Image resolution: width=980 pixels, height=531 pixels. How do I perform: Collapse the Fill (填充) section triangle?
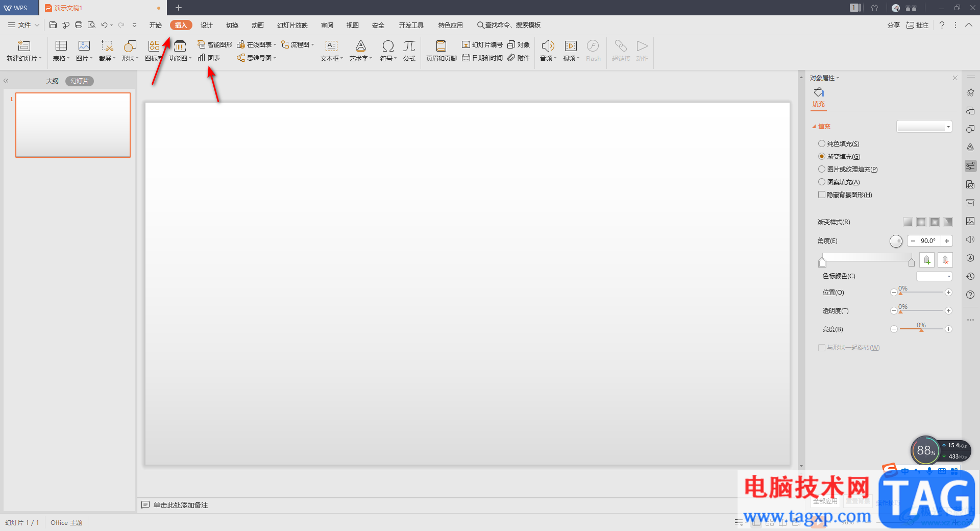[814, 127]
